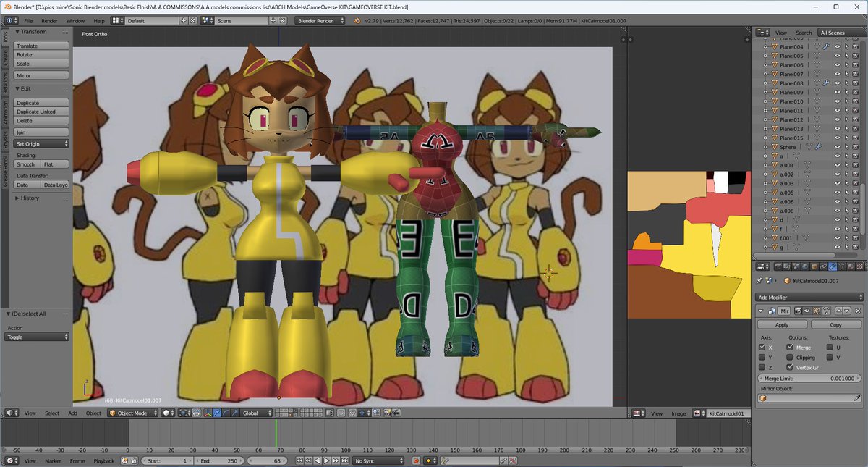Collapse the Mirror modifier panel
868x467 pixels.
760,311
